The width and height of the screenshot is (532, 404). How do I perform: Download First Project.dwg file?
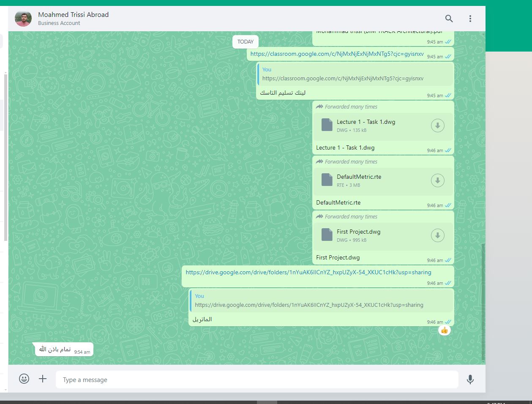(437, 235)
